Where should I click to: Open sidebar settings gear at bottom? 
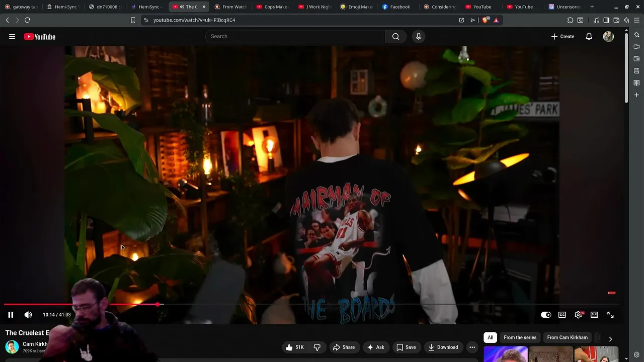[x=636, y=355]
